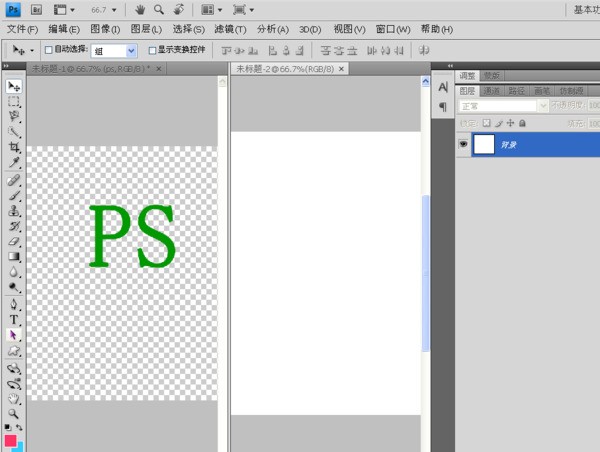Image resolution: width=600 pixels, height=452 pixels.
Task: Switch to the Masks tab
Action: pyautogui.click(x=491, y=76)
